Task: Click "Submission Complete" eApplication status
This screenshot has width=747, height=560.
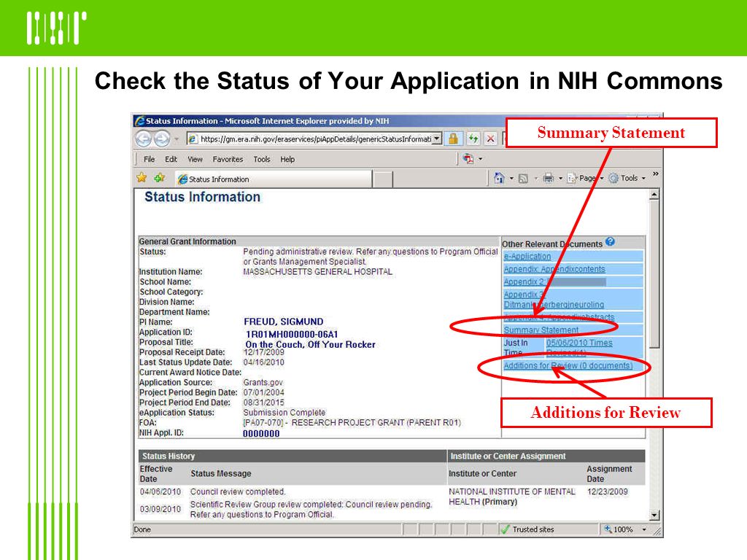Action: pos(285,413)
